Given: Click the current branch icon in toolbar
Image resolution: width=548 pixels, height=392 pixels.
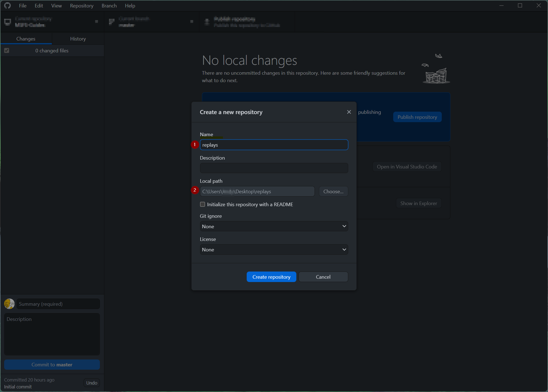Looking at the screenshot, I should coord(111,22).
